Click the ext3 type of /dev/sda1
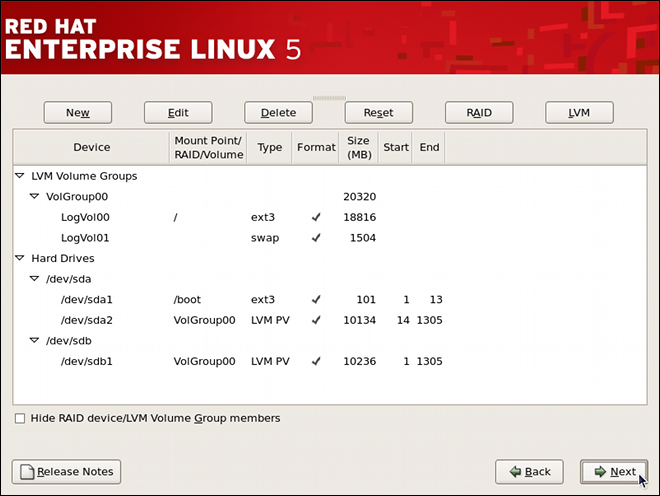660x496 pixels. pyautogui.click(x=263, y=300)
